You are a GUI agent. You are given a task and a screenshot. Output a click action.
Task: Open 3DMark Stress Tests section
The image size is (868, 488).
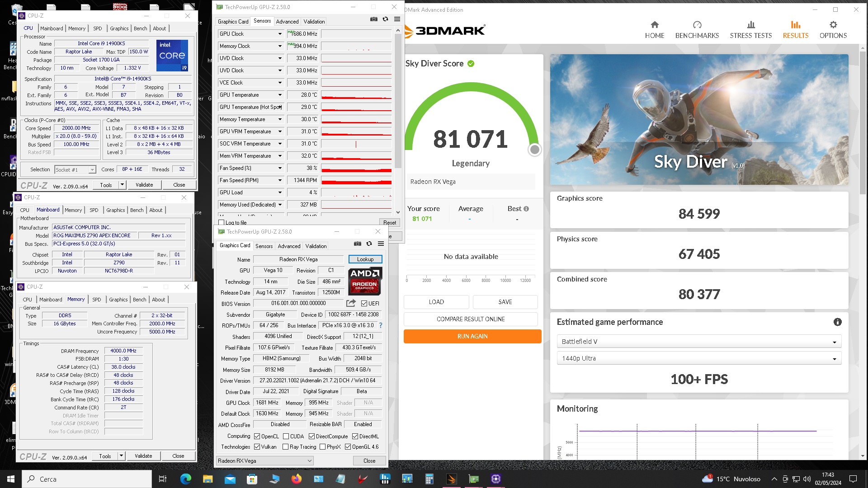click(x=750, y=30)
